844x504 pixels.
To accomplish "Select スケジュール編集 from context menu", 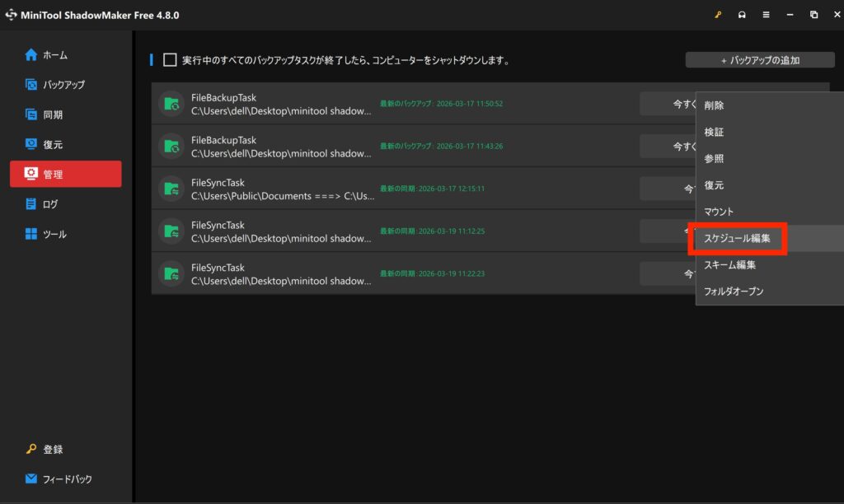I will tap(738, 239).
